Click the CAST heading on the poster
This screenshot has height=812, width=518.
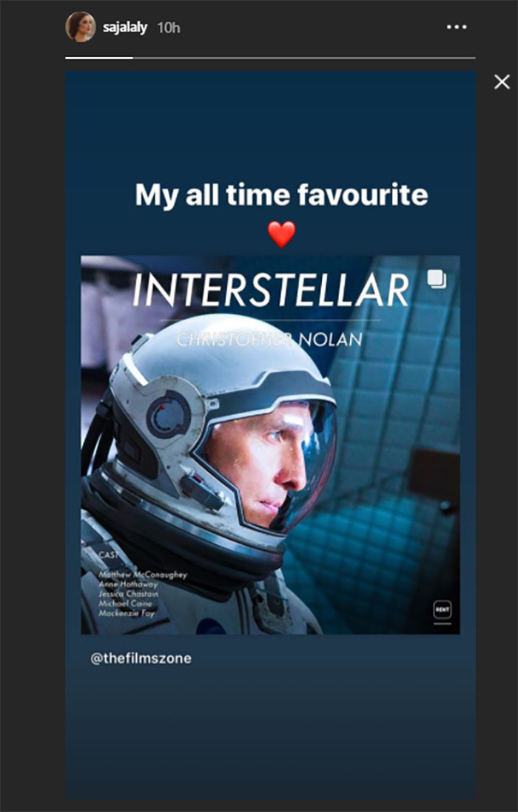tap(109, 555)
